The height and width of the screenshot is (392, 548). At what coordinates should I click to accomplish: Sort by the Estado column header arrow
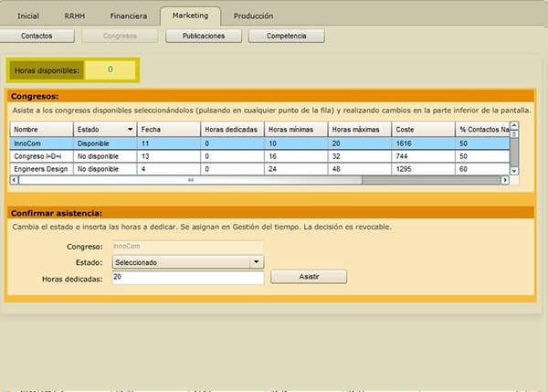(x=130, y=130)
